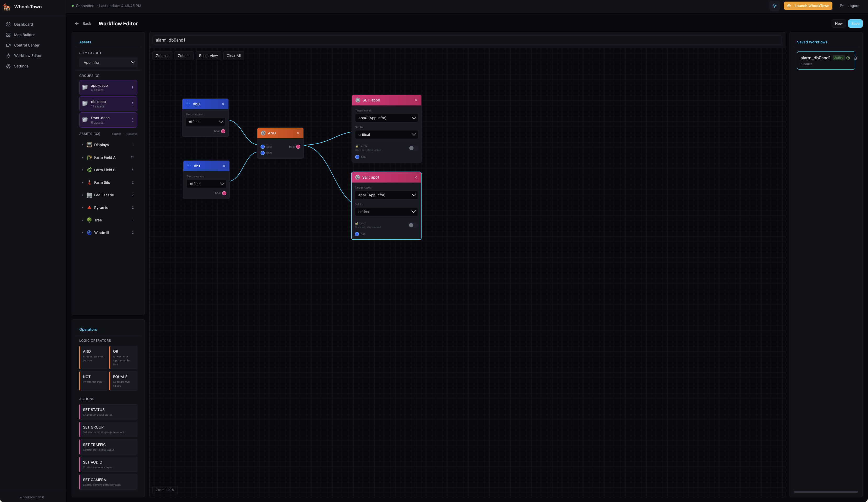Toggle the light/dark theme sun icon
868x502 pixels.
(x=774, y=6)
